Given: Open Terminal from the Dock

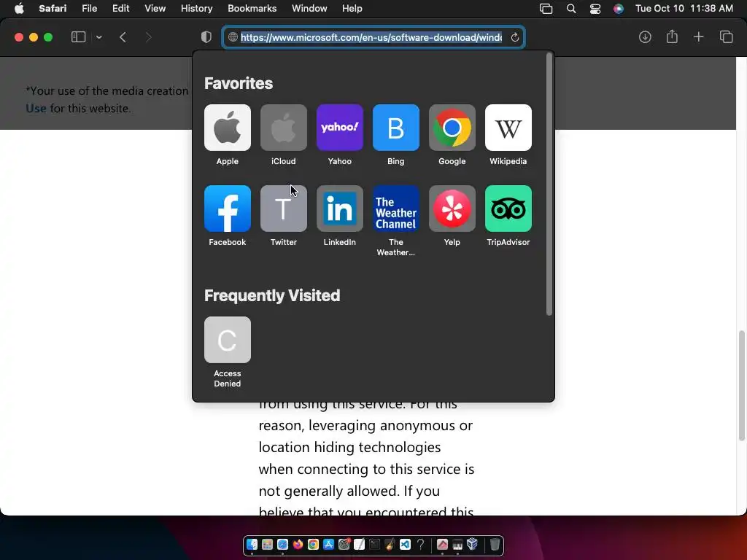Looking at the screenshot, I should coord(374,544).
